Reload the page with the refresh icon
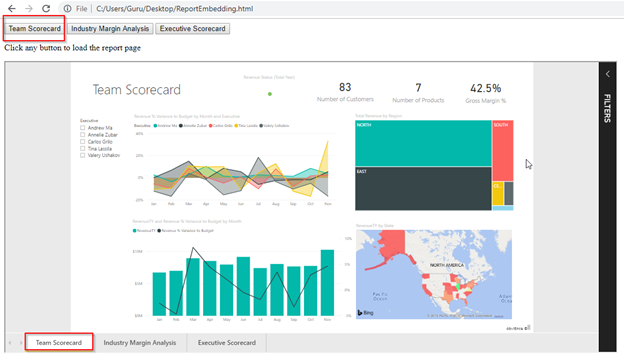This screenshot has width=624, height=361. [x=46, y=8]
